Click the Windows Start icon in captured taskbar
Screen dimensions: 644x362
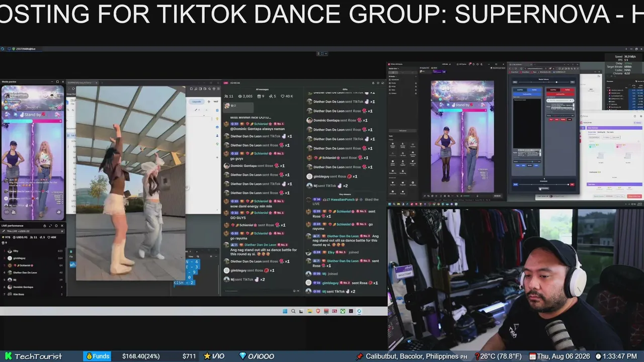coord(286,311)
